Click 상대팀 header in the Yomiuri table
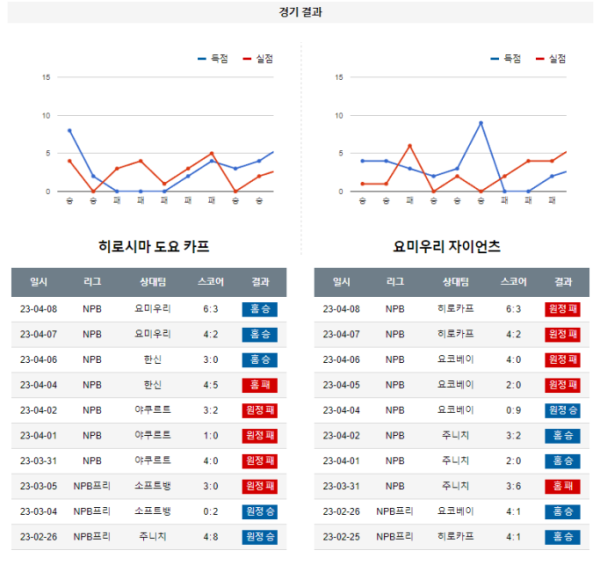Image resolution: width=600 pixels, height=565 pixels. click(x=455, y=282)
